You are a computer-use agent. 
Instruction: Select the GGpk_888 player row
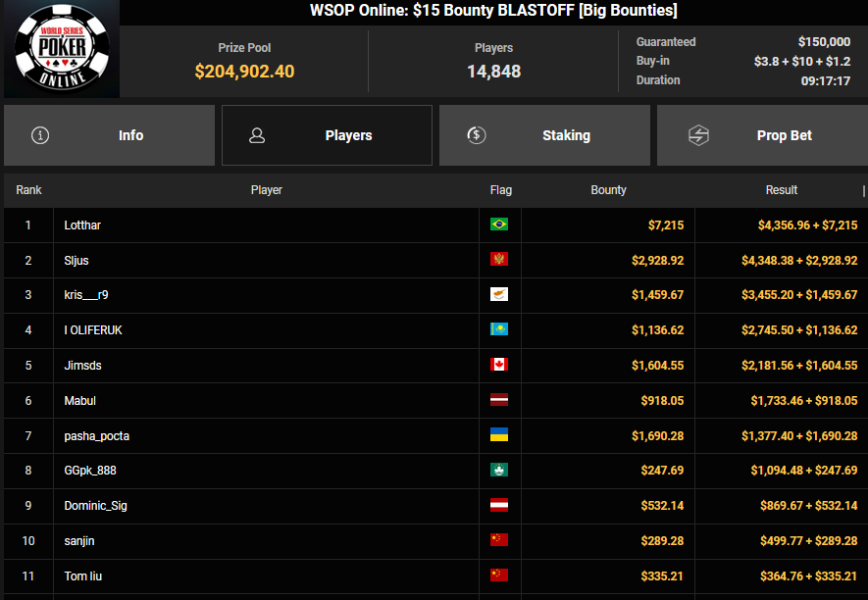tap(90, 471)
